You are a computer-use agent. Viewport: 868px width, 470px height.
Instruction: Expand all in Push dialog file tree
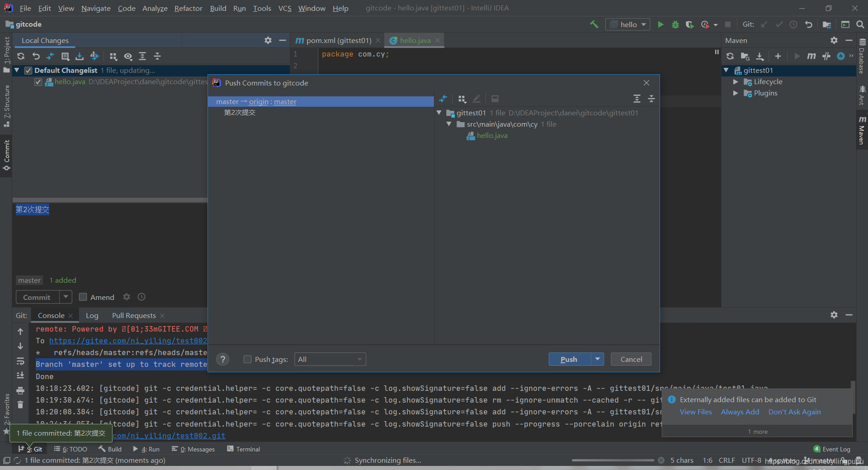tap(637, 99)
